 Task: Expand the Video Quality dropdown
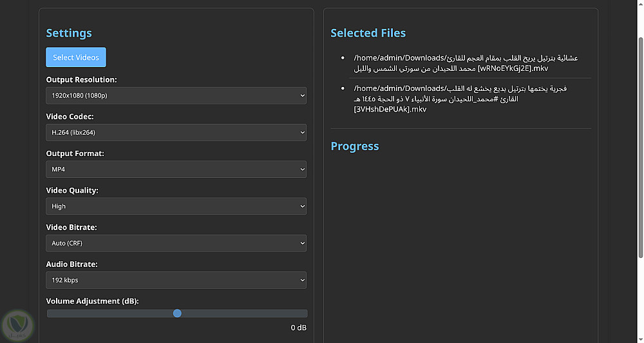(176, 206)
